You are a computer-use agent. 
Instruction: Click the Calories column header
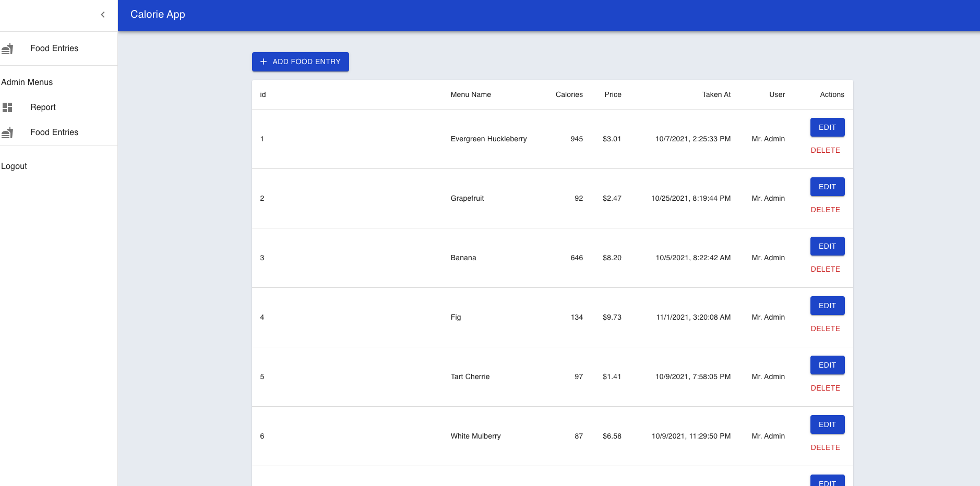[569, 94]
